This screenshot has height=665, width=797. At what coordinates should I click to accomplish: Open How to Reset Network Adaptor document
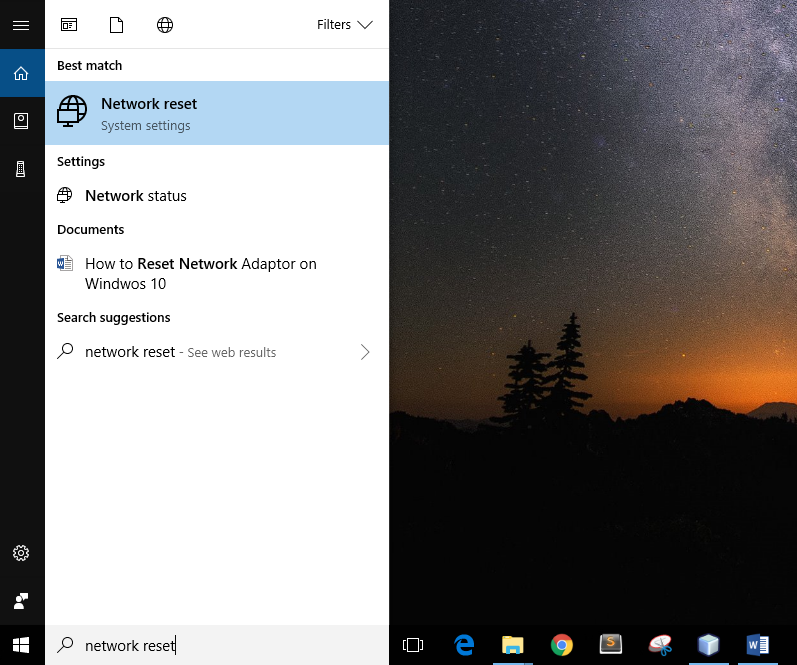pos(217,274)
